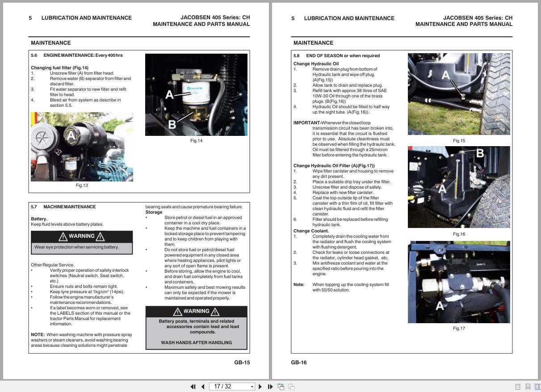Image resolution: width=541 pixels, height=392 pixels.
Task: Click the 'NOTE:' label about washing machine
Action: tap(38, 335)
